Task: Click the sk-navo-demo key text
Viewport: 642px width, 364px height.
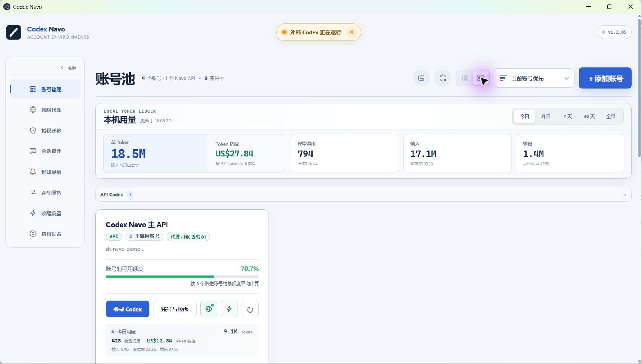Action: tap(125, 249)
